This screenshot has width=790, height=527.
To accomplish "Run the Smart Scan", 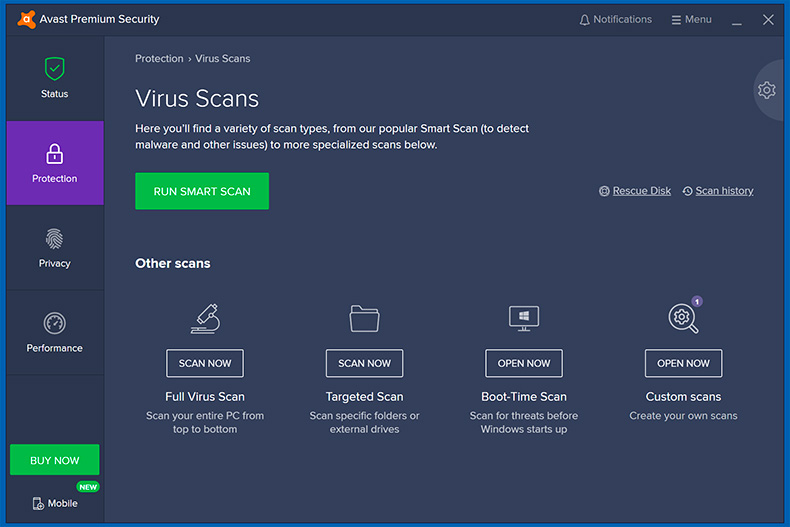I will (202, 191).
